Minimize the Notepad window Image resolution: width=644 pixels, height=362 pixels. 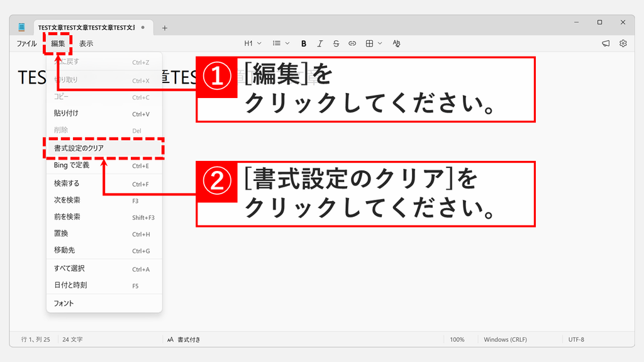[577, 22]
